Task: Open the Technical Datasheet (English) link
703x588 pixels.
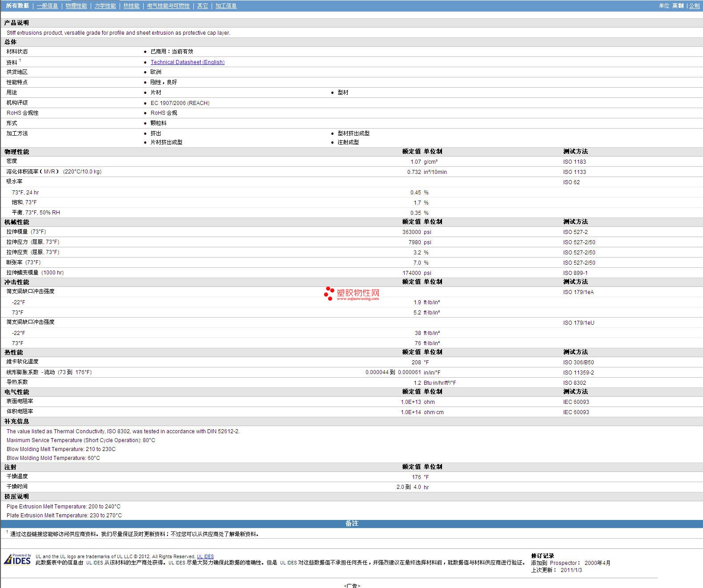Action: 187,62
